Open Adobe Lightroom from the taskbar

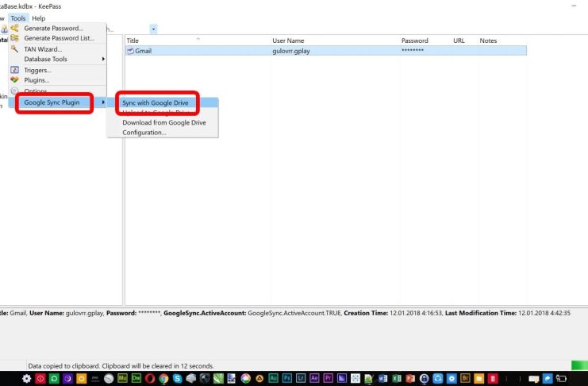coord(301,378)
